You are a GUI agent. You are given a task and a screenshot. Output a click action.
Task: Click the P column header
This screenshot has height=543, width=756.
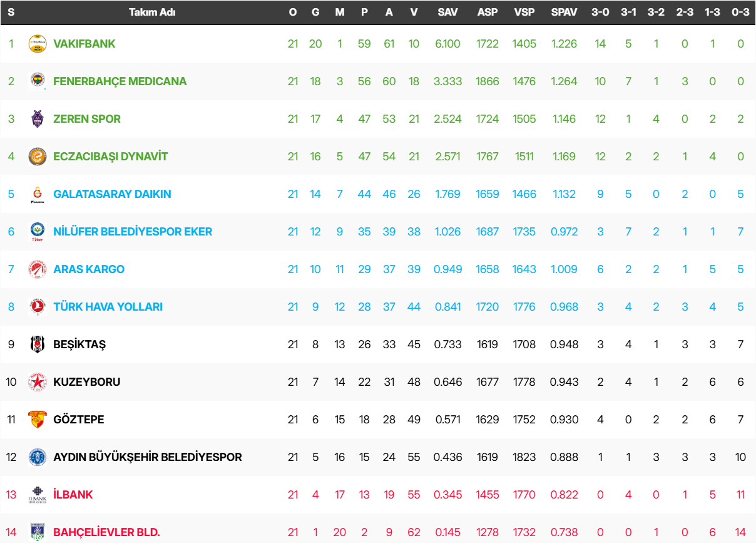364,13
